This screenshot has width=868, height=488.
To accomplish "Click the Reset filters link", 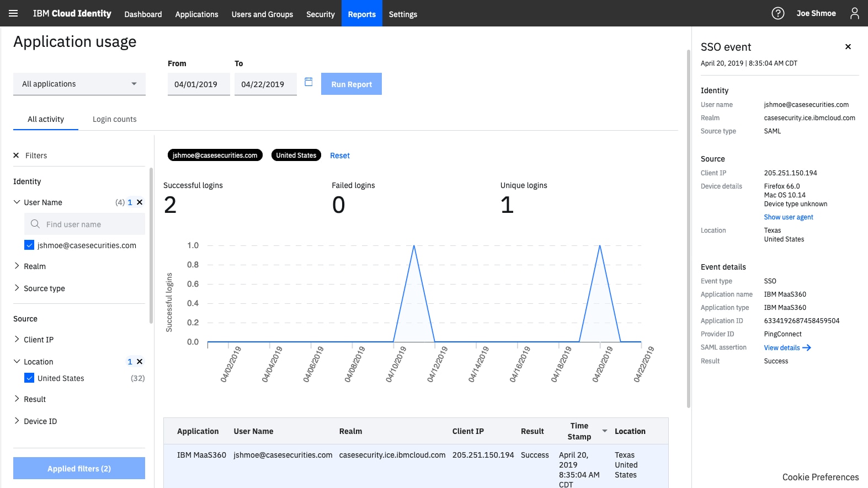I will click(340, 155).
